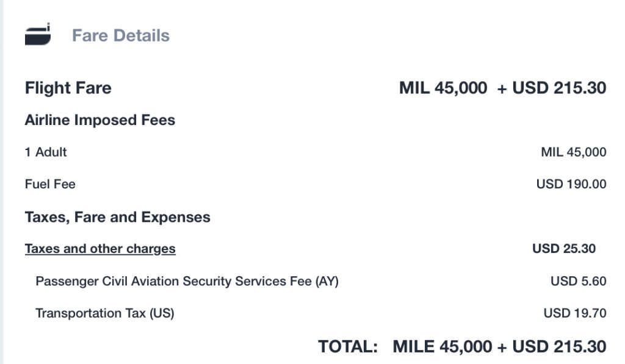This screenshot has height=364, width=625.
Task: Click the Fare Details card icon
Action: coord(38,35)
